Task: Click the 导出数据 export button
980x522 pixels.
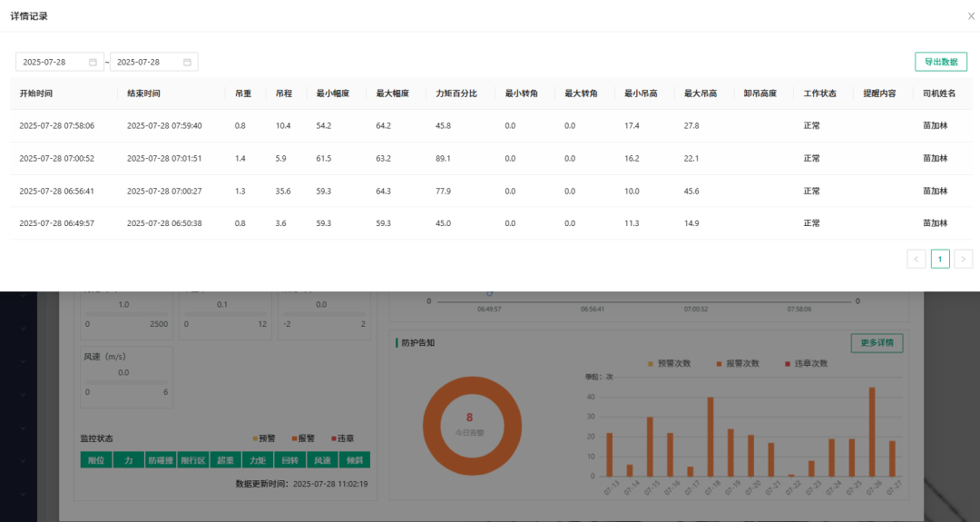Action: pos(941,62)
